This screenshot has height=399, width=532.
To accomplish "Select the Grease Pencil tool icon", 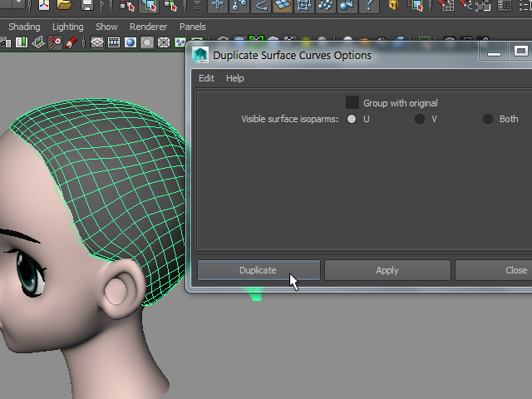I will (x=72, y=42).
